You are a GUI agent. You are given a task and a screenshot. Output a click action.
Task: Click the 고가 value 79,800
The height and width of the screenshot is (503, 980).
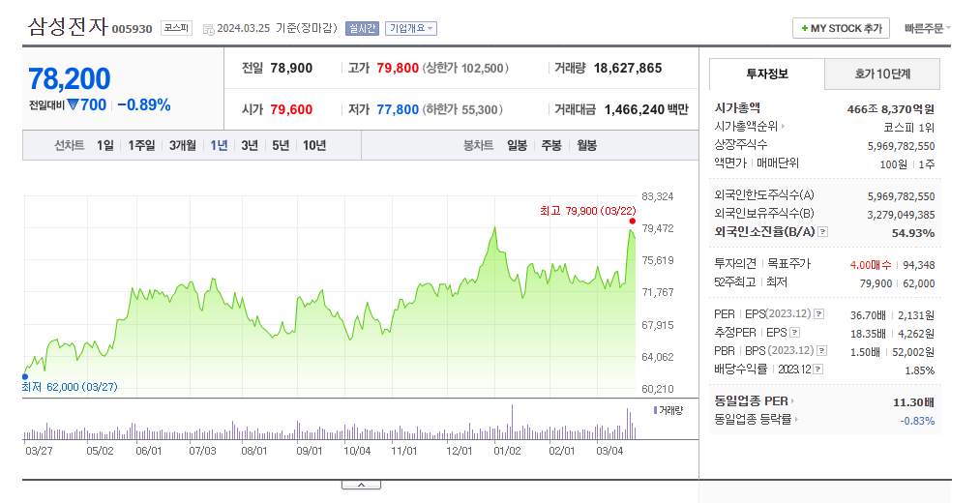pos(398,68)
